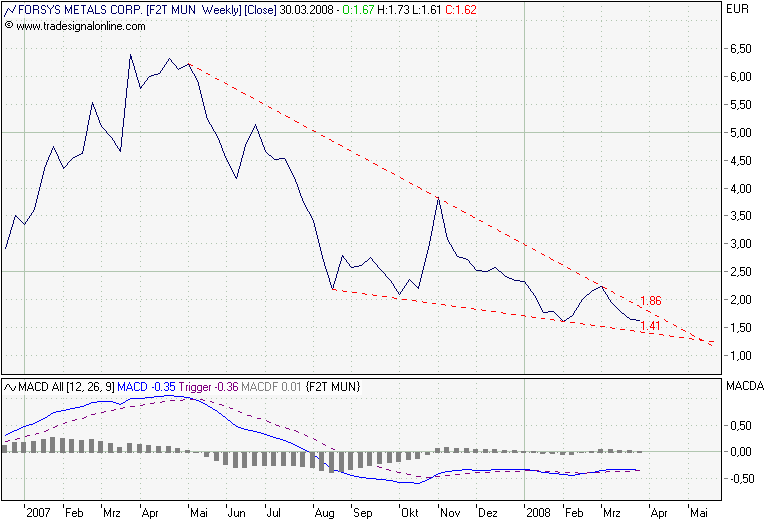The image size is (769, 520).
Task: Click the gray MACDF 0.01 value
Action: click(271, 387)
